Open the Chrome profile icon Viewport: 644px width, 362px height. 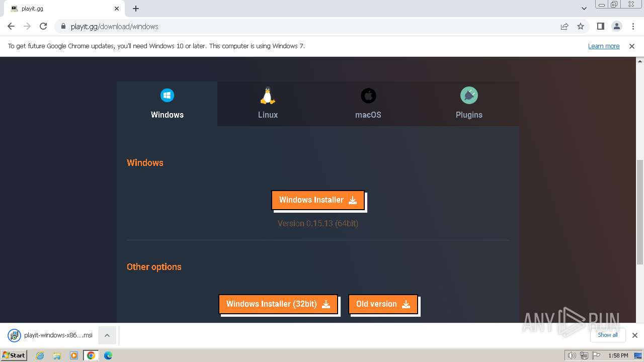point(617,26)
